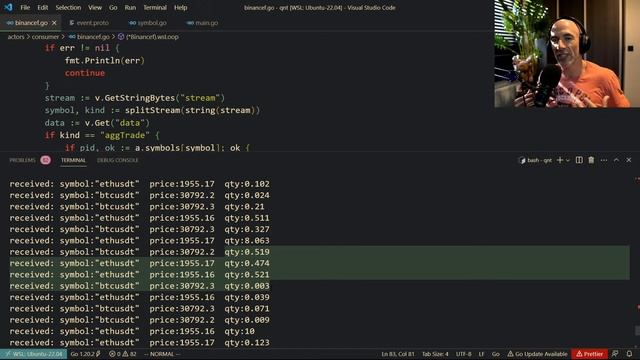640x360 pixels.
Task: Click terminal line with qty:8.063
Action: coord(140,241)
